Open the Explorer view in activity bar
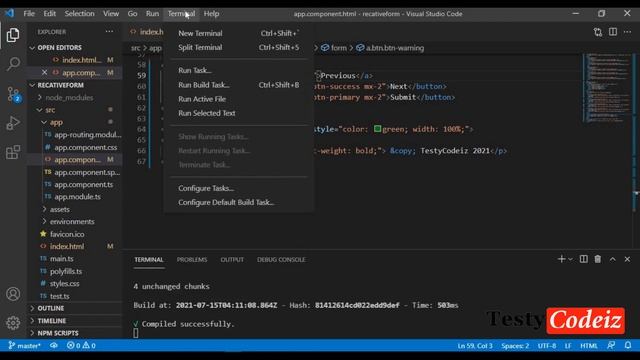640x360 pixels. pyautogui.click(x=13, y=35)
